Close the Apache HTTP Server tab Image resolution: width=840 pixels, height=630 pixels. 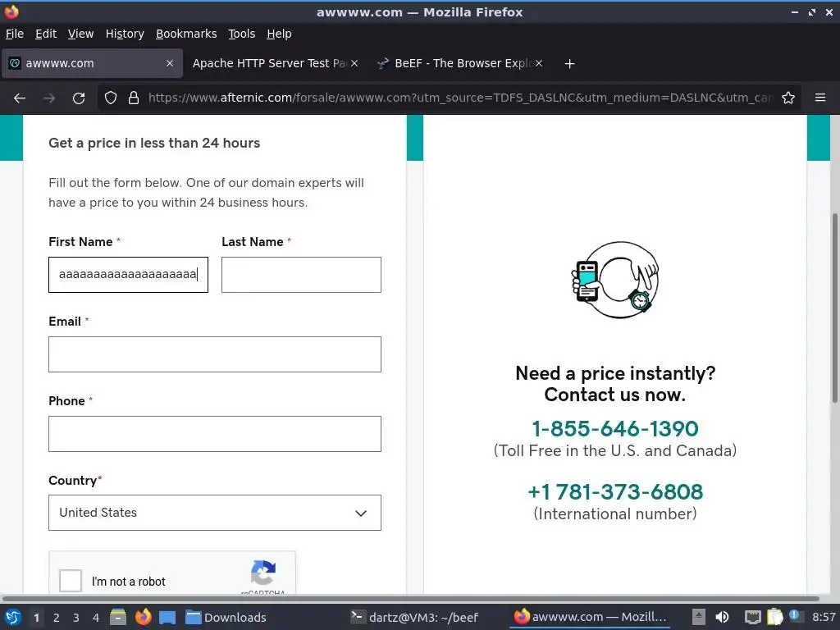(354, 63)
